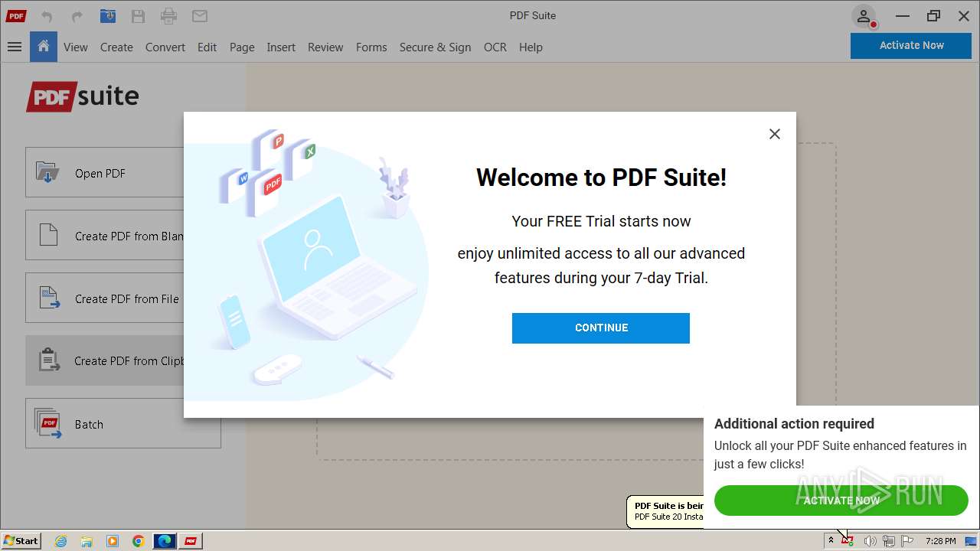The image size is (980, 551).
Task: Click the taskbar clock 7:28 PM
Action: coord(940,541)
